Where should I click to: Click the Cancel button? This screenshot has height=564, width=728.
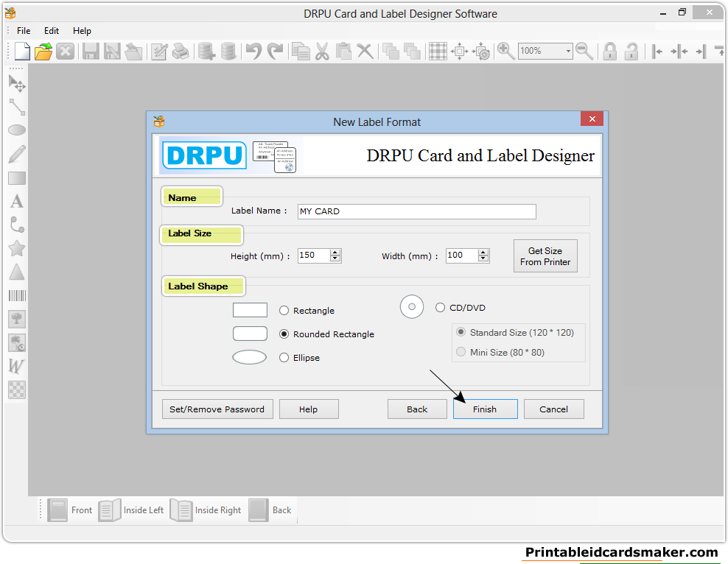tap(554, 409)
